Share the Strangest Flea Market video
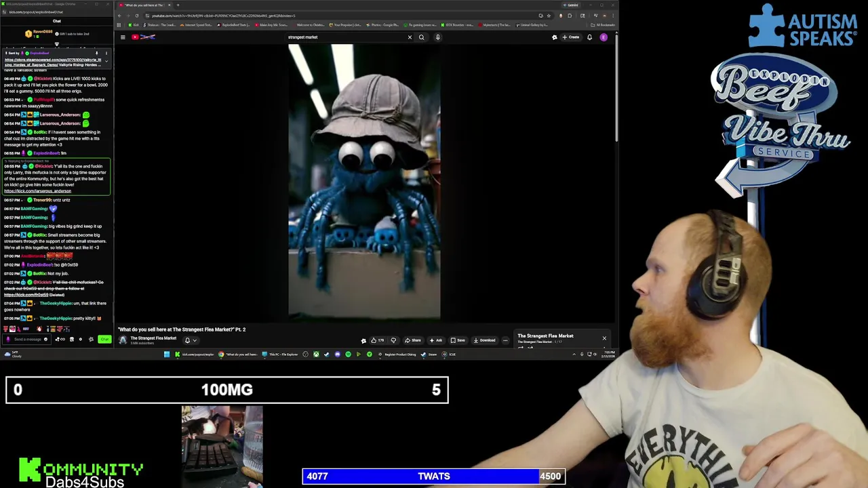 tap(413, 340)
